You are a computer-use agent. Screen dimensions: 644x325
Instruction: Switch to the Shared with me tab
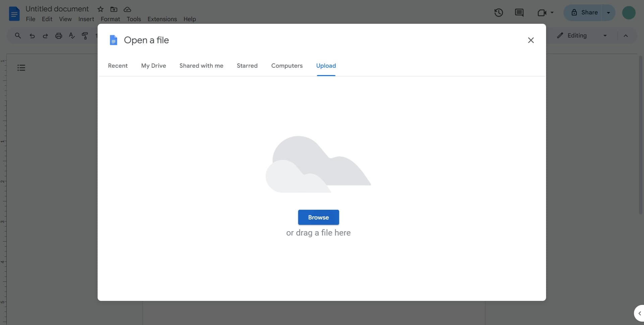(x=201, y=66)
